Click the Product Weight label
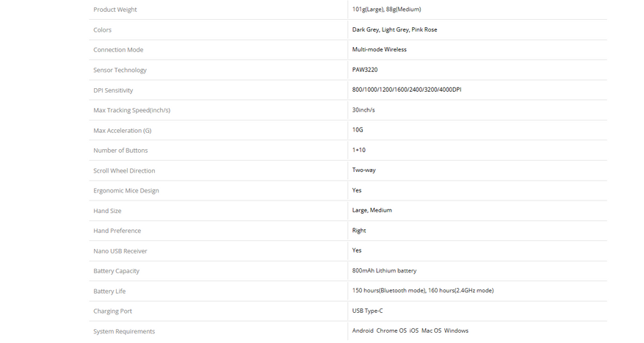 click(x=115, y=10)
